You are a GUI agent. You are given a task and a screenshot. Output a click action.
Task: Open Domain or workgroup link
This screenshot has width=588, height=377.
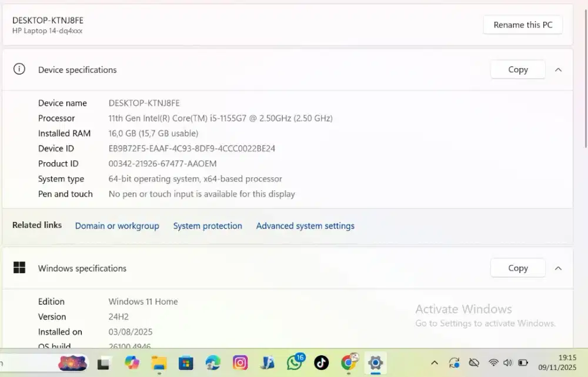pyautogui.click(x=117, y=226)
